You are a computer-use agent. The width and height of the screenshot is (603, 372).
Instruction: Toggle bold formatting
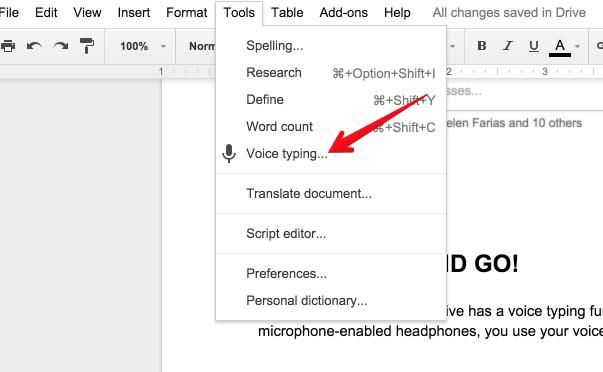point(481,46)
